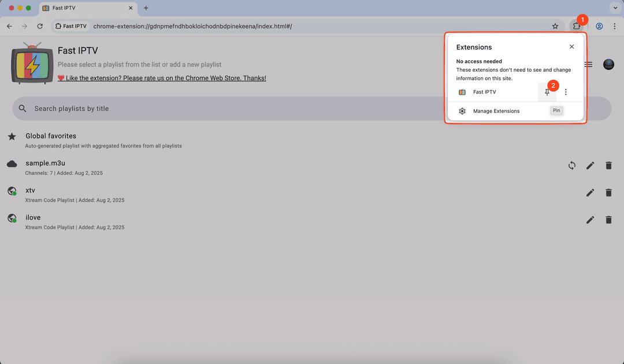Go forward to the next page
Screen dimensions: 624x364
(x=25, y=26)
